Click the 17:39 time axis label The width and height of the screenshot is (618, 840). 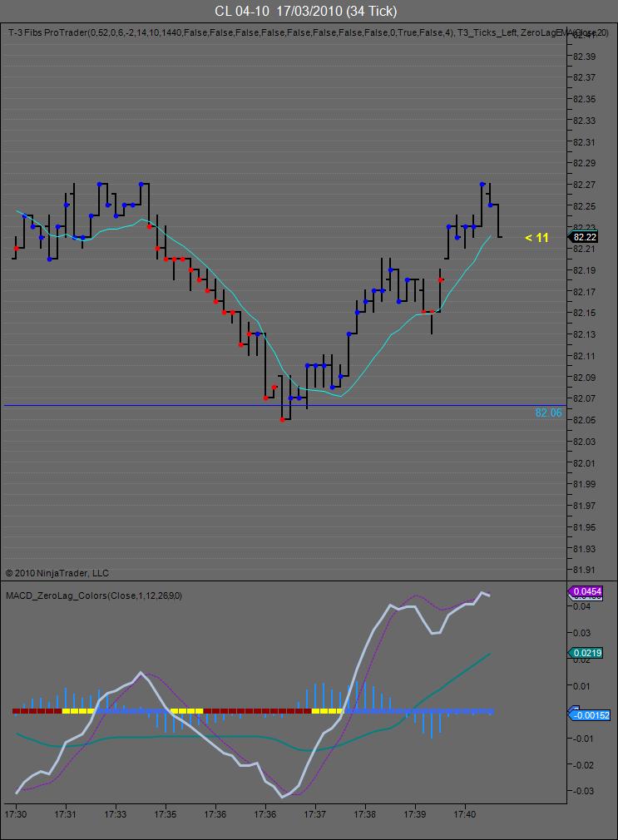tap(414, 814)
